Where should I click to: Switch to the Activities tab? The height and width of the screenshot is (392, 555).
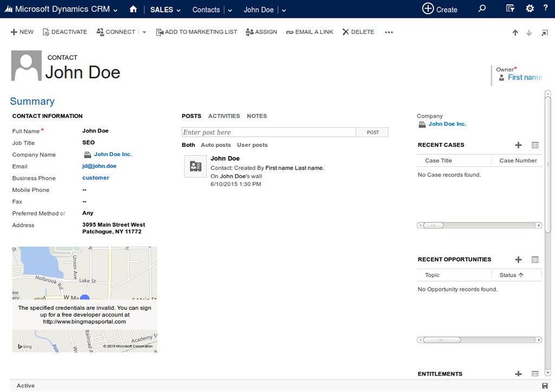click(224, 116)
